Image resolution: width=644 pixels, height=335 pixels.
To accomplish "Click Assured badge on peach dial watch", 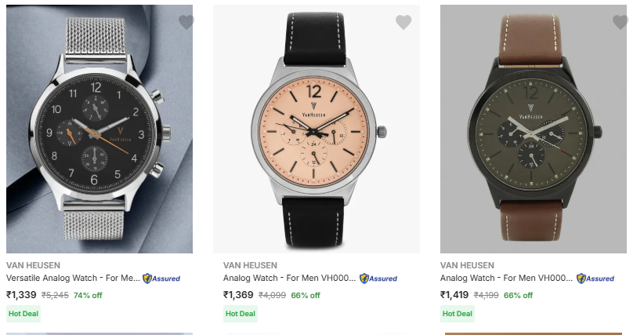I will (378, 279).
